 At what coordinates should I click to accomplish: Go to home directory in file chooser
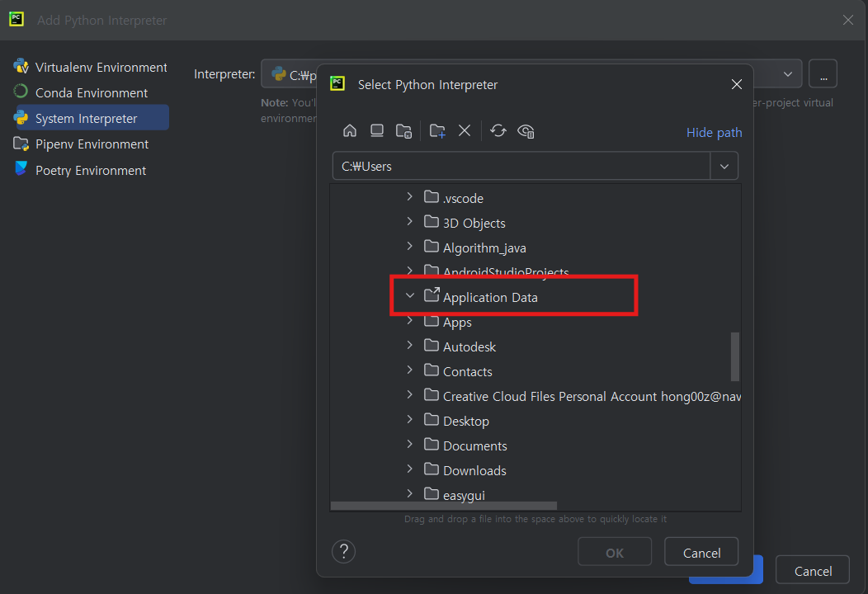pyautogui.click(x=350, y=130)
